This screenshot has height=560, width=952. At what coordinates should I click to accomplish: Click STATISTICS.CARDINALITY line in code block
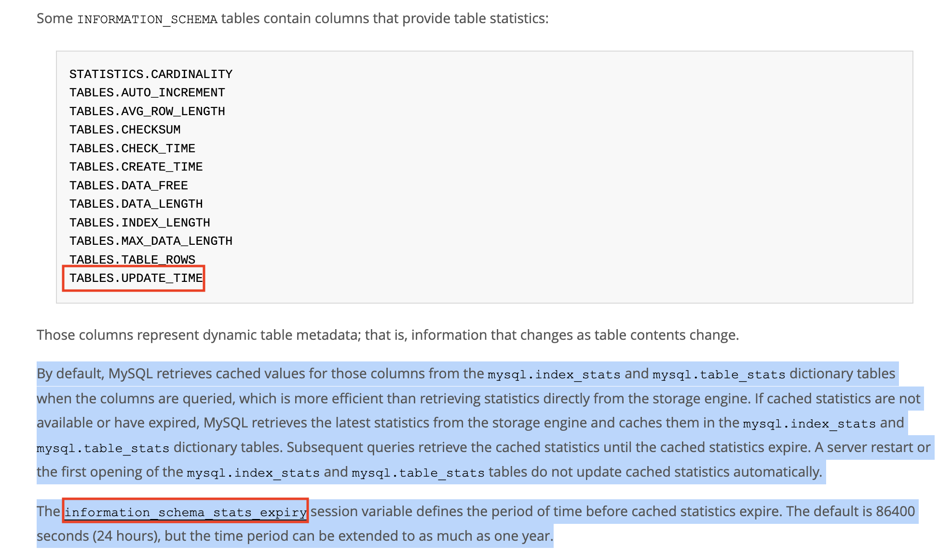tap(151, 74)
